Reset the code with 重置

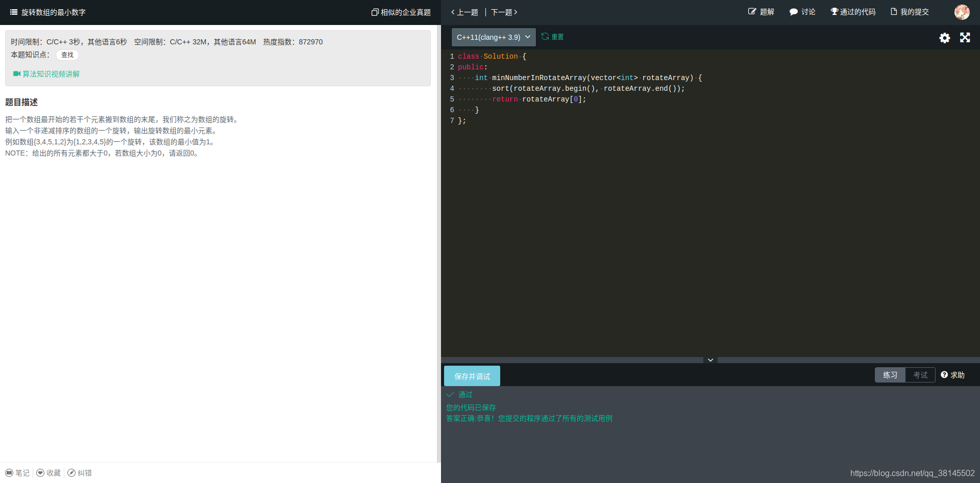[553, 37]
